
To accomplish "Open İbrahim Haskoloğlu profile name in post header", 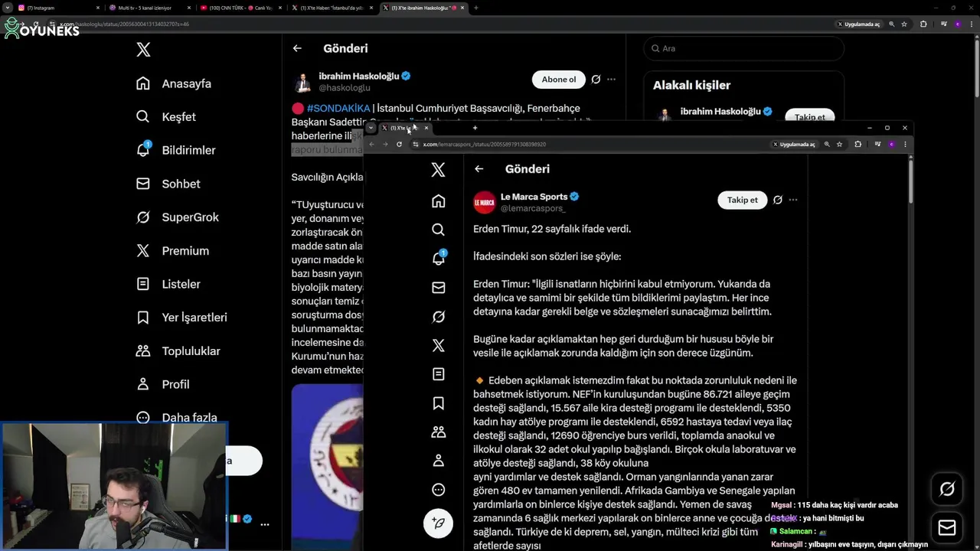I will [359, 76].
